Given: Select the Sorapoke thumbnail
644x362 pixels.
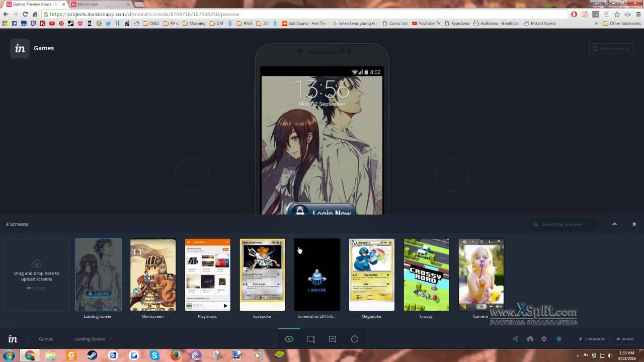Looking at the screenshot, I should tap(262, 275).
